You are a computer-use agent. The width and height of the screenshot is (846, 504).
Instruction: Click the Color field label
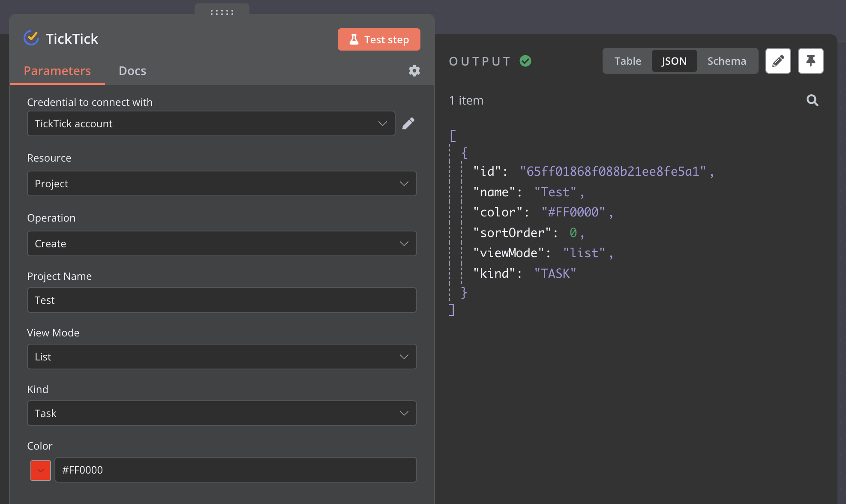39,446
